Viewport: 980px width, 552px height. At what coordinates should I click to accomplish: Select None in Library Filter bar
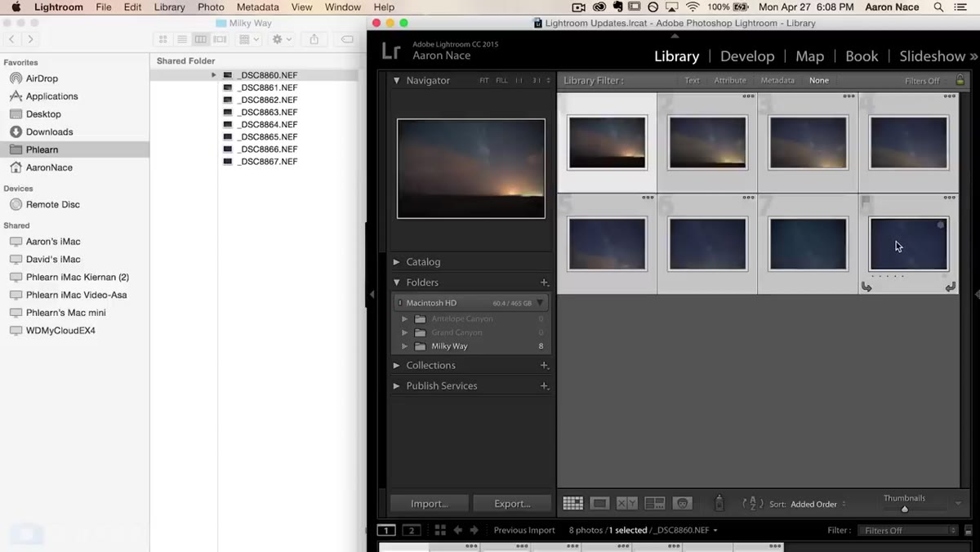(819, 81)
